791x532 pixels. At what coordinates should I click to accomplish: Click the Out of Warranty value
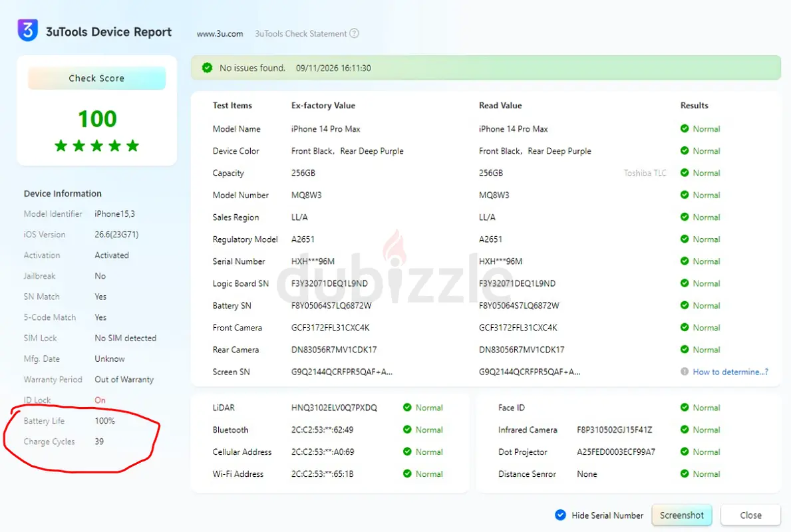124,379
